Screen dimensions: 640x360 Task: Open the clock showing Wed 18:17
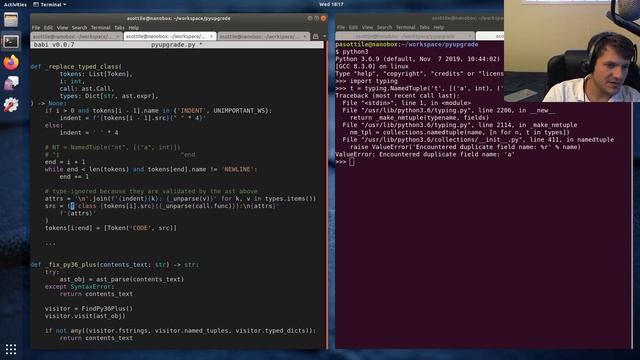coord(331,4)
